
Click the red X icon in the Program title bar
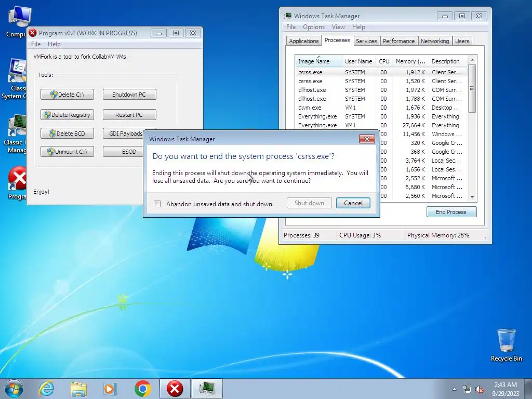(33, 33)
